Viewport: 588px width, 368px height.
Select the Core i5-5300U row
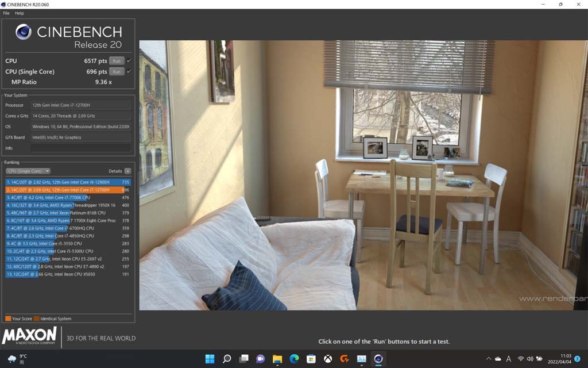68,251
